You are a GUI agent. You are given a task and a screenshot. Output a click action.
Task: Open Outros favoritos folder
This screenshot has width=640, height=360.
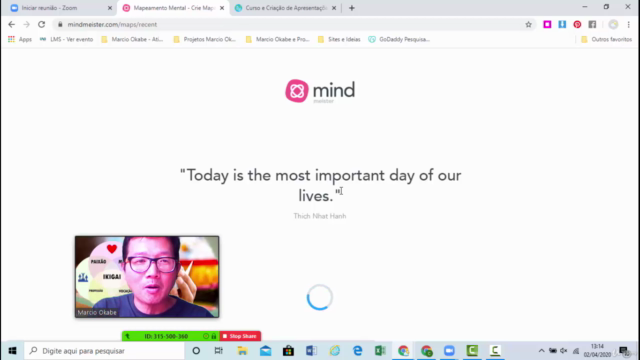(x=607, y=39)
